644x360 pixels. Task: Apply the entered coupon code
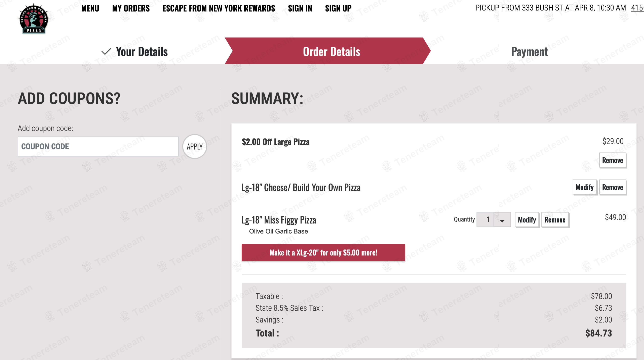click(x=194, y=146)
